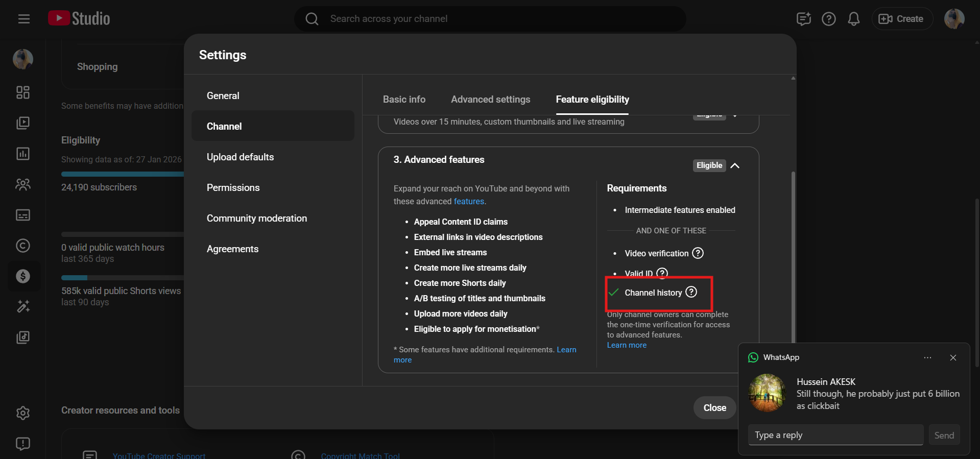The width and height of the screenshot is (980, 459).
Task: Click the settings dialog scrollbar
Action: point(793,255)
